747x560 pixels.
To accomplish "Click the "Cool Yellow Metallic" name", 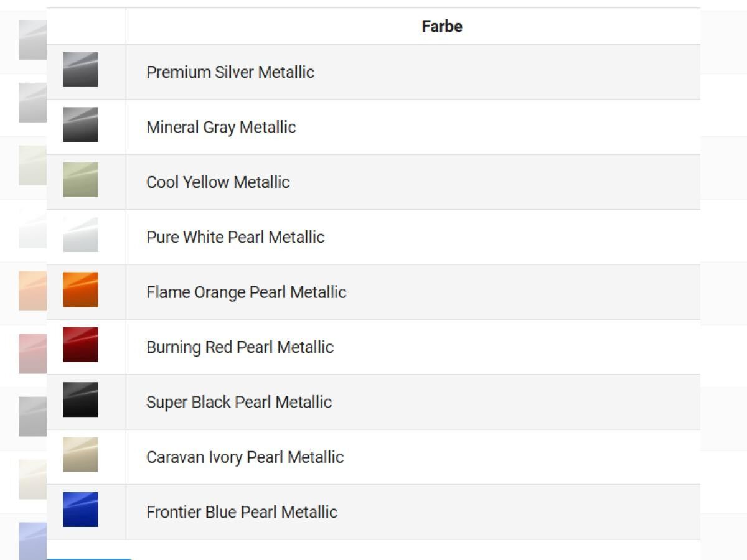I will 218,182.
